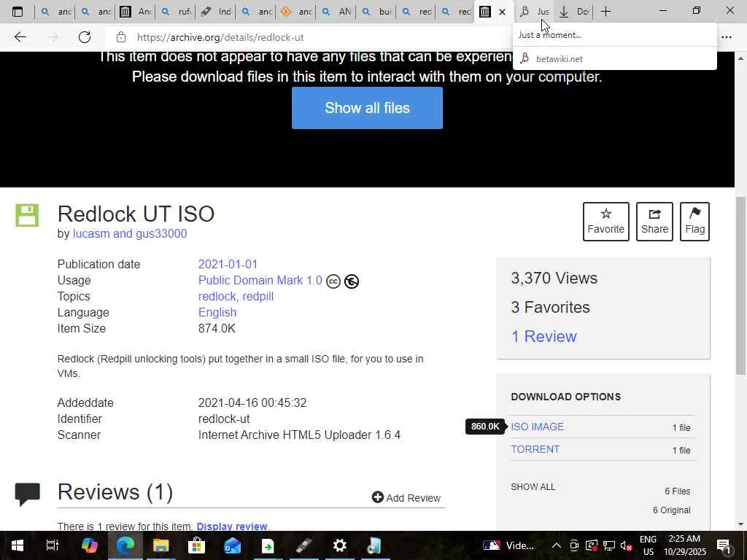The width and height of the screenshot is (747, 560).
Task: Open the redpill topic link
Action: pos(258,297)
